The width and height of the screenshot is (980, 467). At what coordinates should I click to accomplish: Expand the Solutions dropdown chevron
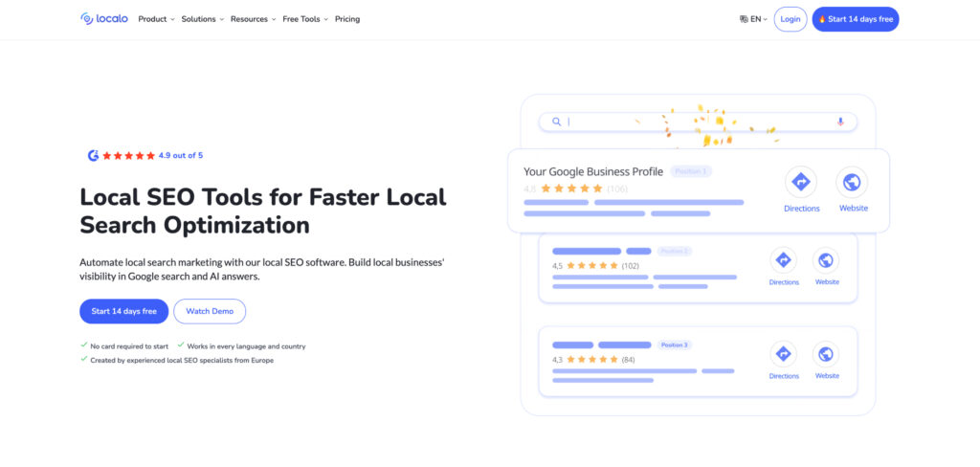(221, 20)
